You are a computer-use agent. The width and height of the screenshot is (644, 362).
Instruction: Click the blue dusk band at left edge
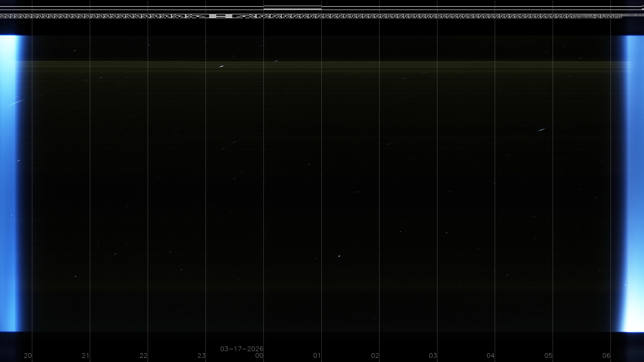click(x=10, y=182)
